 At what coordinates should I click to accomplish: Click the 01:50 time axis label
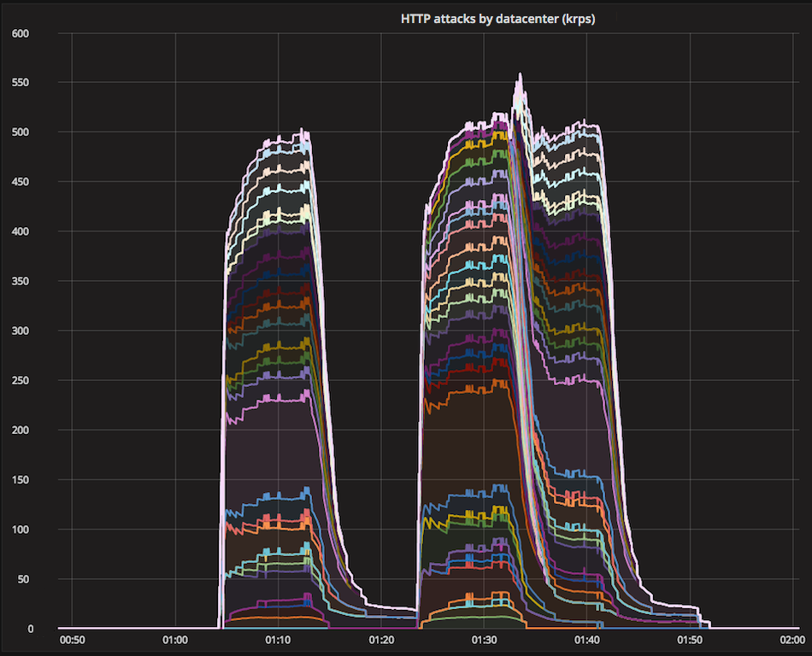click(x=690, y=640)
